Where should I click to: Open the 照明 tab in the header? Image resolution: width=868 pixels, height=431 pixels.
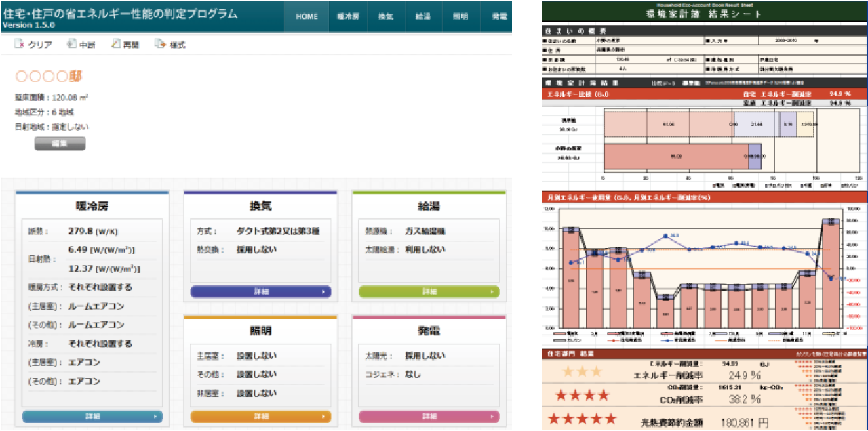click(x=460, y=16)
